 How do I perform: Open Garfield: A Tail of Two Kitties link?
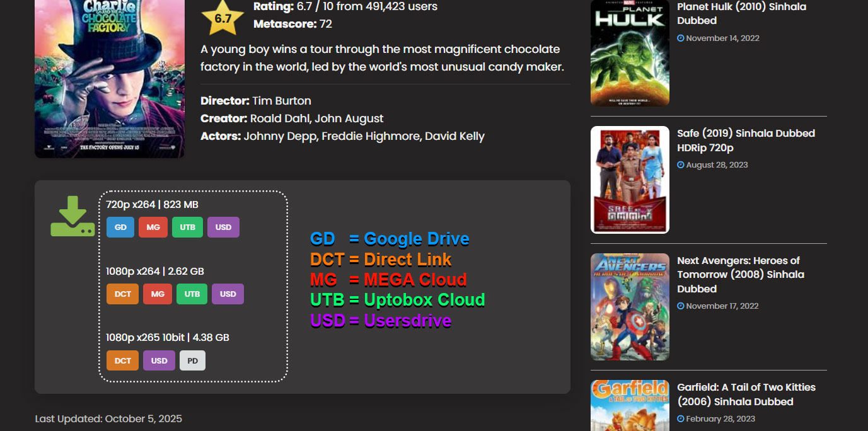coord(746,394)
